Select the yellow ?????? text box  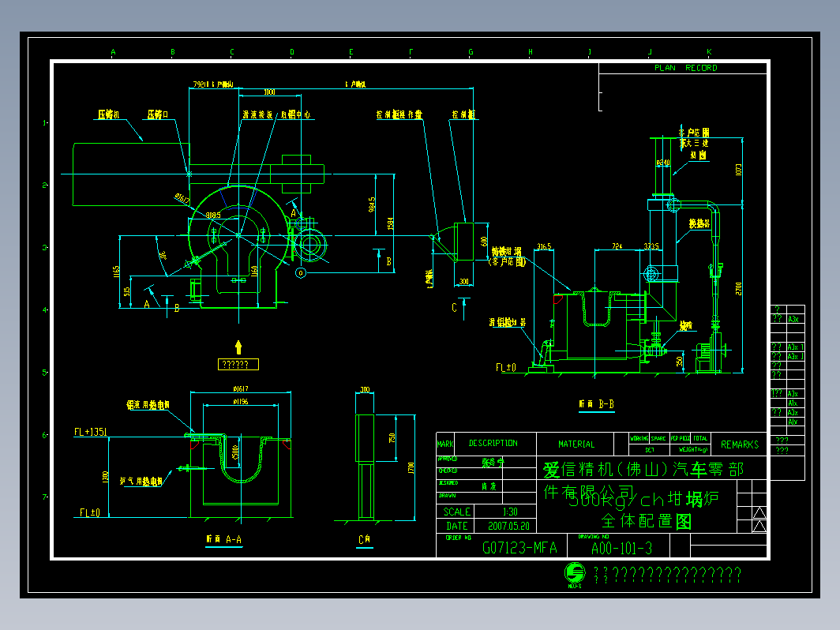pos(238,365)
